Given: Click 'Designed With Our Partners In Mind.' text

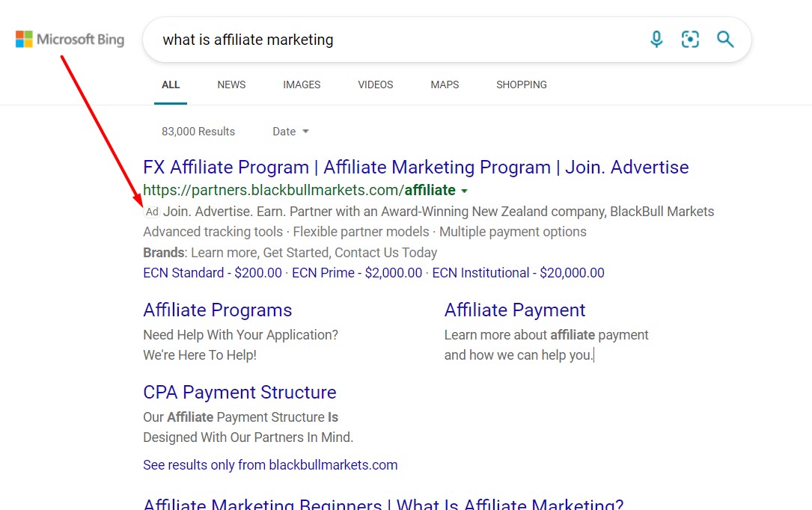Looking at the screenshot, I should point(248,437).
